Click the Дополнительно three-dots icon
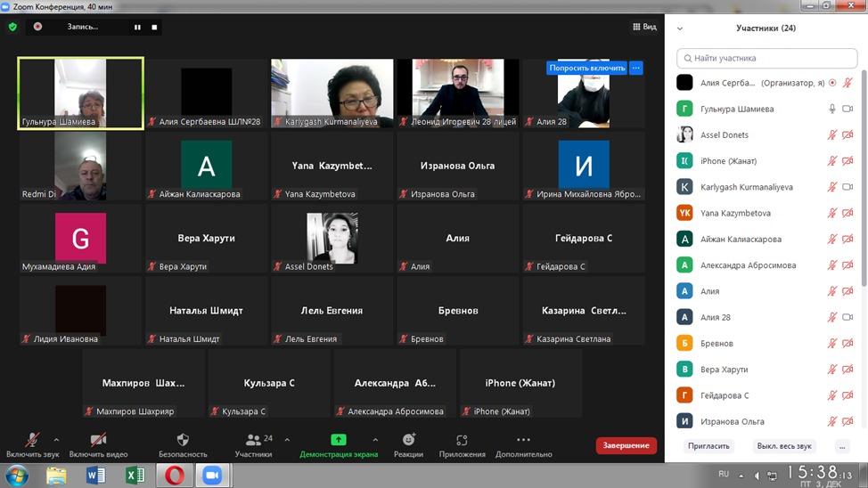 (523, 440)
